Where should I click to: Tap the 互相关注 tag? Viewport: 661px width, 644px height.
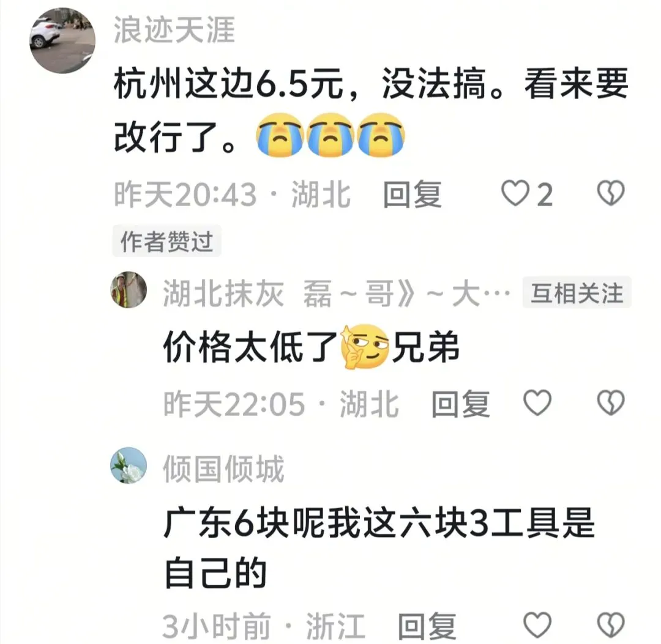pyautogui.click(x=577, y=292)
